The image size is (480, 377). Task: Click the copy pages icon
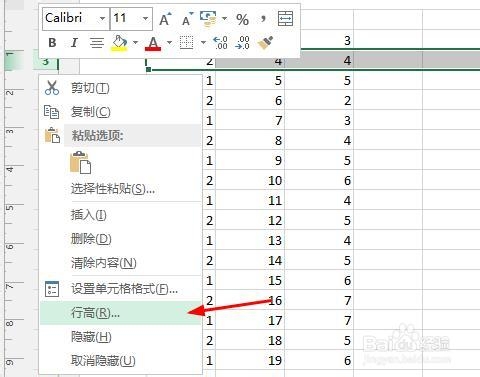52,112
